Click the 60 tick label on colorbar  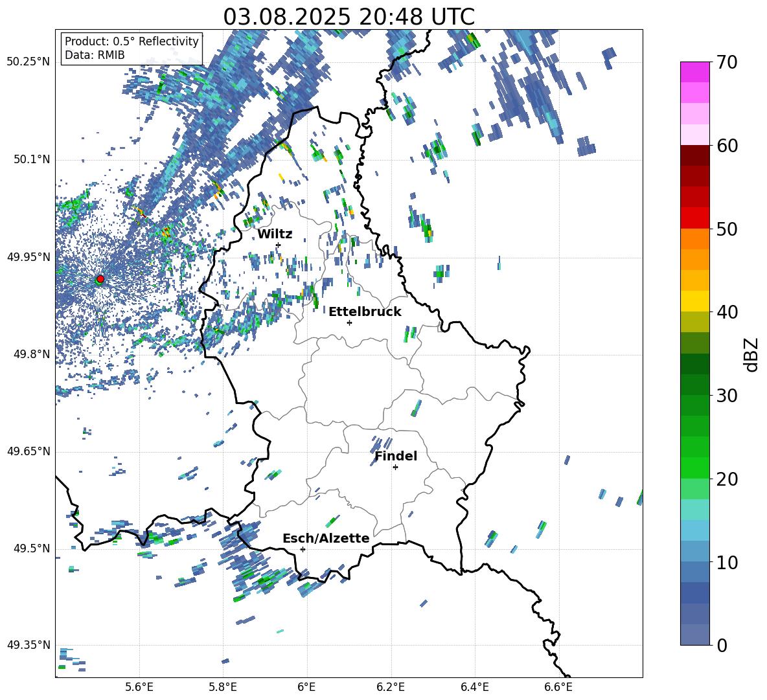click(727, 146)
